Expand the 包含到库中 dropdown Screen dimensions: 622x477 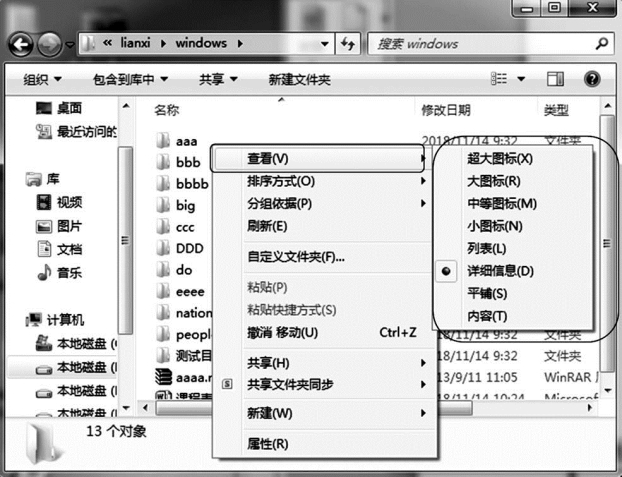[x=130, y=79]
